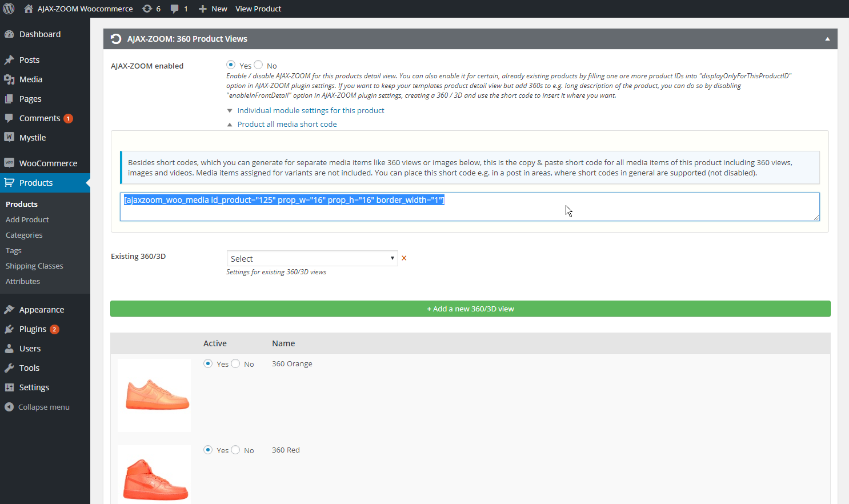
Task: Click the Products cart icon
Action: [x=9, y=183]
